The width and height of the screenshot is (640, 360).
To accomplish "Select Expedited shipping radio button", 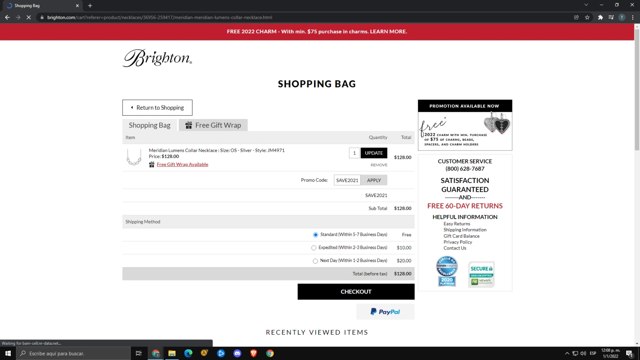I will [313, 248].
